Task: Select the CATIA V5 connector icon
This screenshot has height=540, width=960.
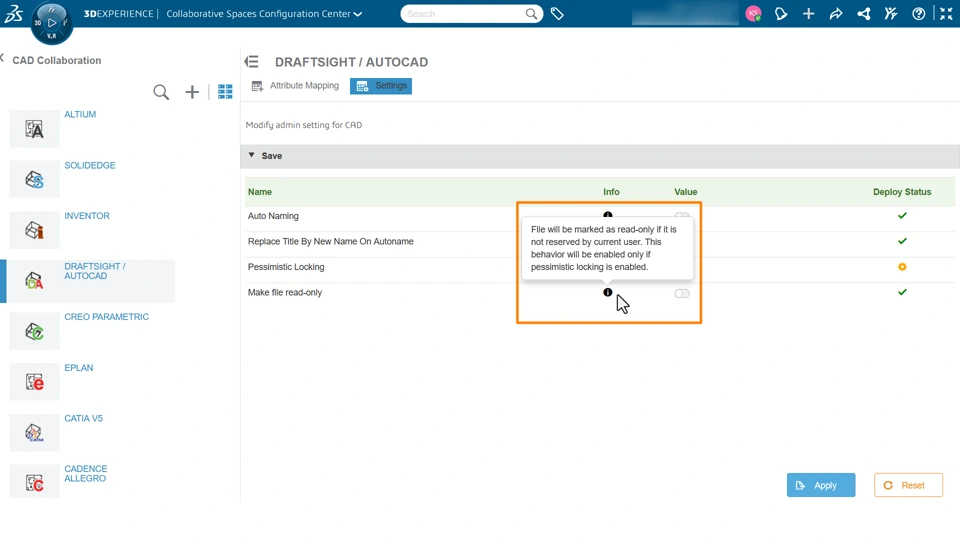Action: point(34,432)
